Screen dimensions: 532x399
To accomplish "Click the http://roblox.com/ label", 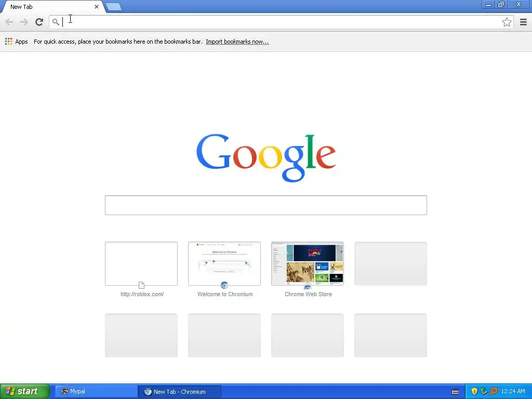I will [x=142, y=294].
